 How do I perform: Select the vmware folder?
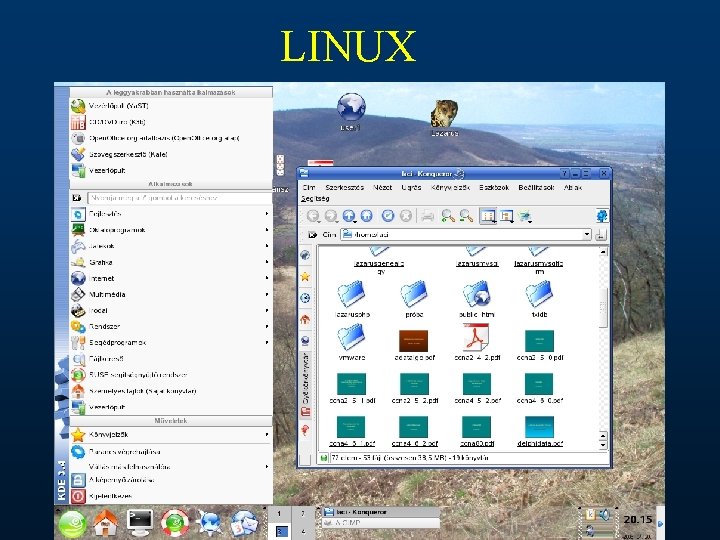(x=351, y=342)
